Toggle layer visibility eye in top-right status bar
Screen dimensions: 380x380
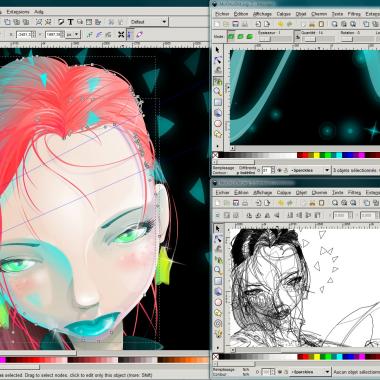click(x=279, y=170)
